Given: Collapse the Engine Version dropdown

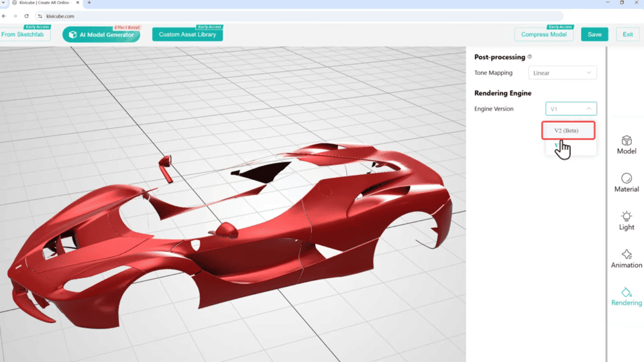Looking at the screenshot, I should (571, 109).
